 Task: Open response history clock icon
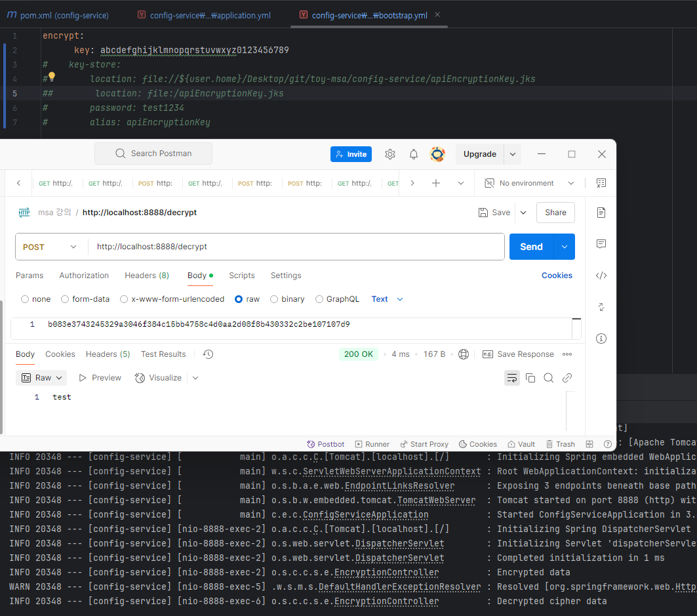(208, 354)
